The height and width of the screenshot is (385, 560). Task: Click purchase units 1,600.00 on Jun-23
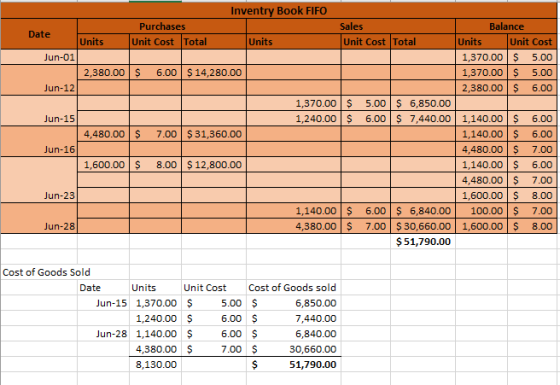[104, 165]
